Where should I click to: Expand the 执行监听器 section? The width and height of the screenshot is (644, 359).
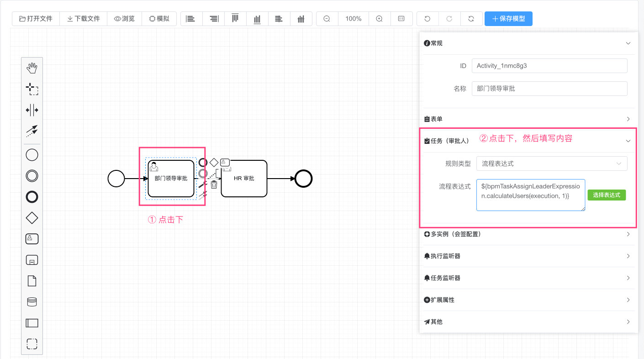tap(528, 256)
